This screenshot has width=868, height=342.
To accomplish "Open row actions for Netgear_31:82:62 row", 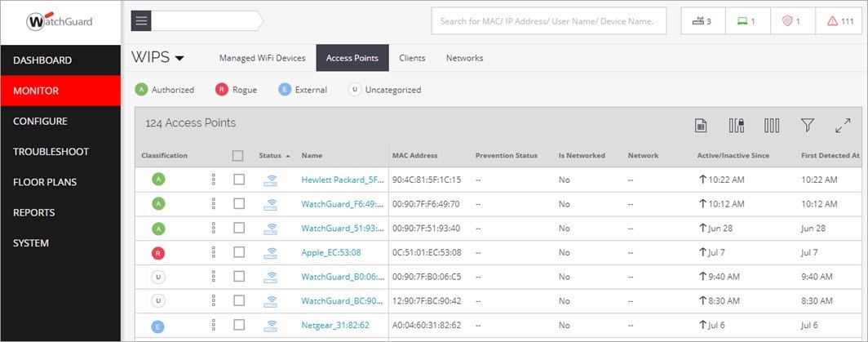I will [213, 325].
